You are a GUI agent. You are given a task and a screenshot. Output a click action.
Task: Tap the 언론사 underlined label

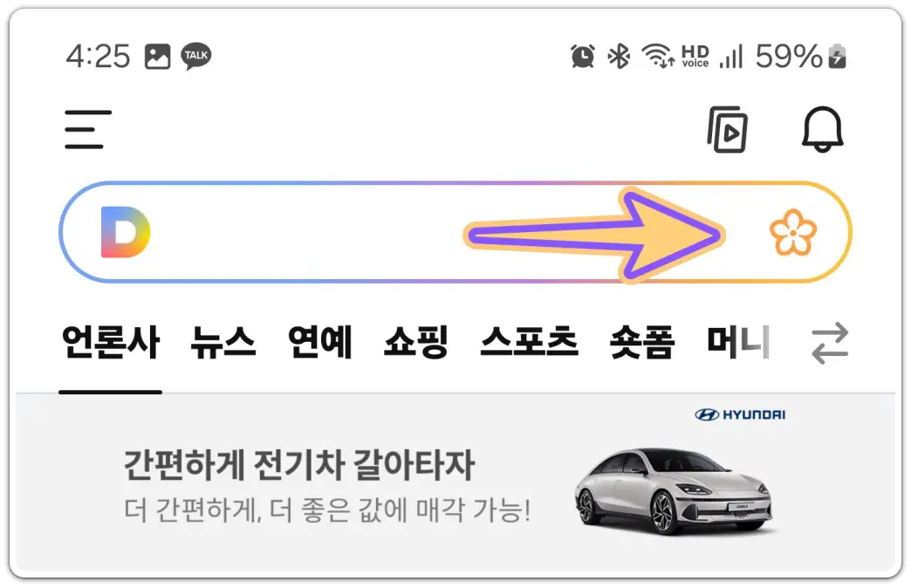tap(111, 343)
